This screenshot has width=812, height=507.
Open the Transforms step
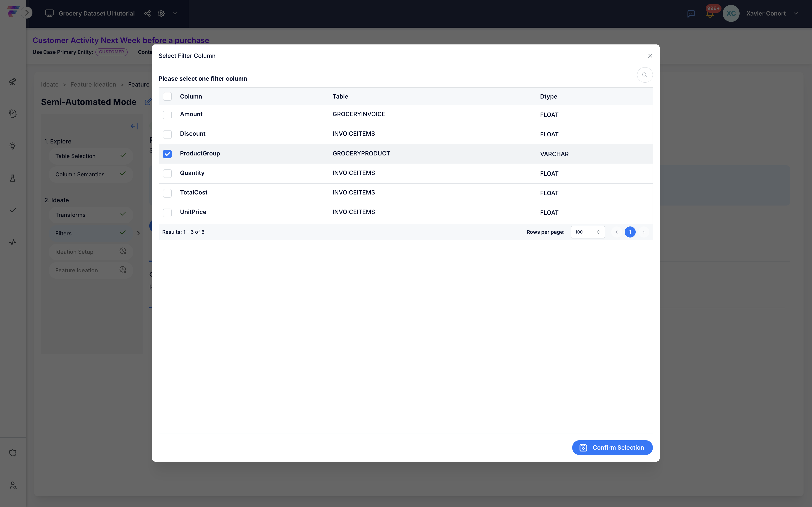91,215
